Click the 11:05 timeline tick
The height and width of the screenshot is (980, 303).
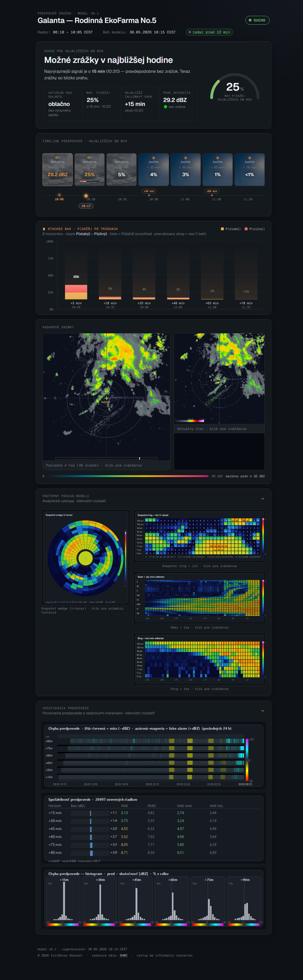(185, 199)
